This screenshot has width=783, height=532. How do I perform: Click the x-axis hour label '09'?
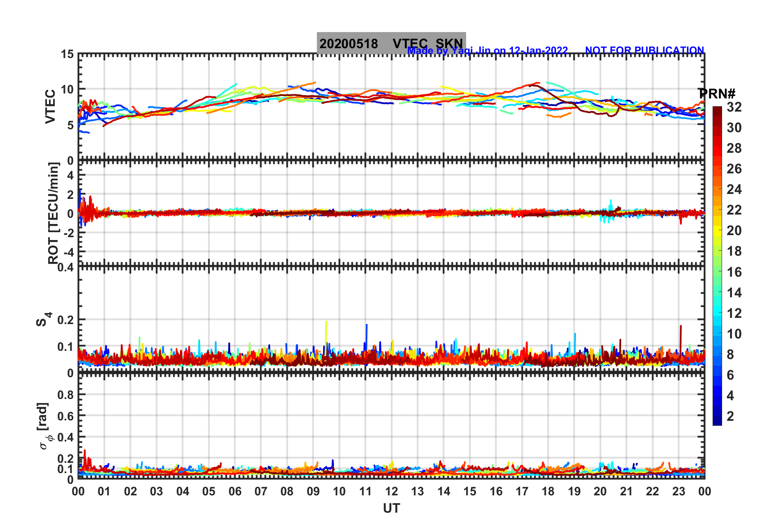[x=313, y=491]
